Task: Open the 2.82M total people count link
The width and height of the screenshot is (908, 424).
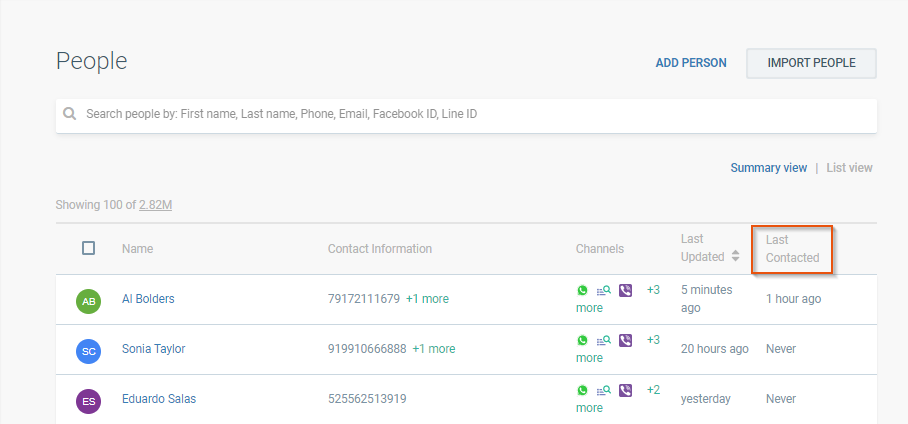Action: pos(155,205)
